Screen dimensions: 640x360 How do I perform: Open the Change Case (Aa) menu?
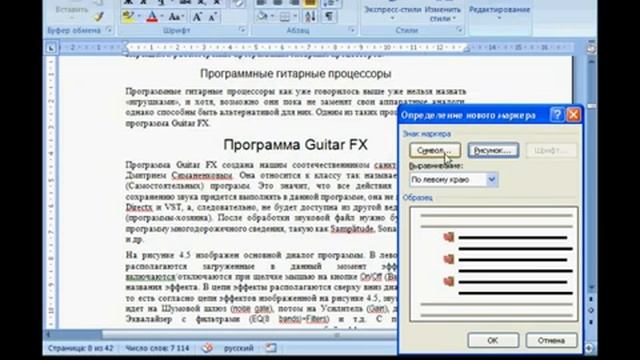(x=176, y=17)
